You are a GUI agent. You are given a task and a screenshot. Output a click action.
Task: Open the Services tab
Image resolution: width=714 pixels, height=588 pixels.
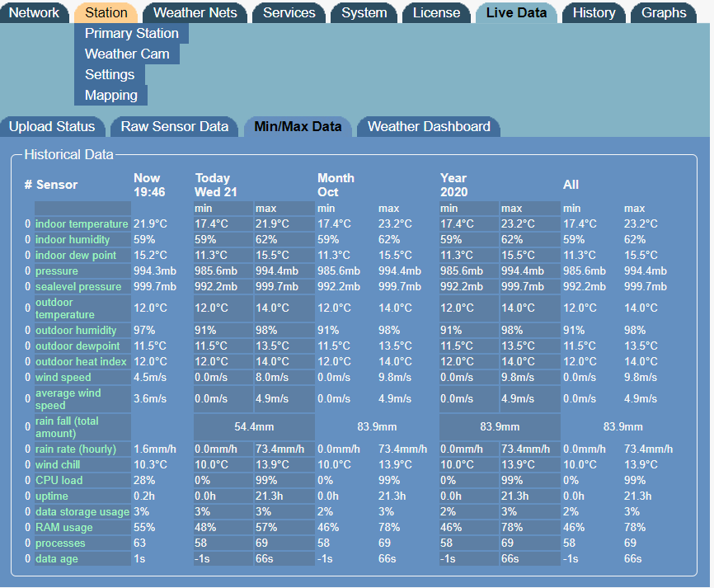(x=289, y=12)
